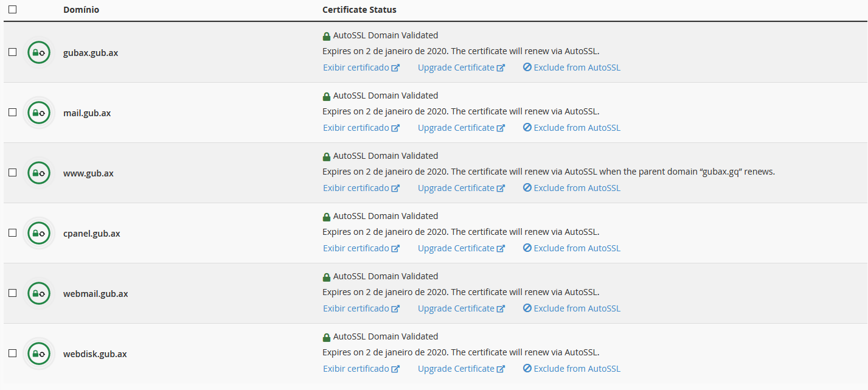Screen dimensions: 868x390
Task: Select the www.gub.ax row checkbox
Action: pos(13,173)
